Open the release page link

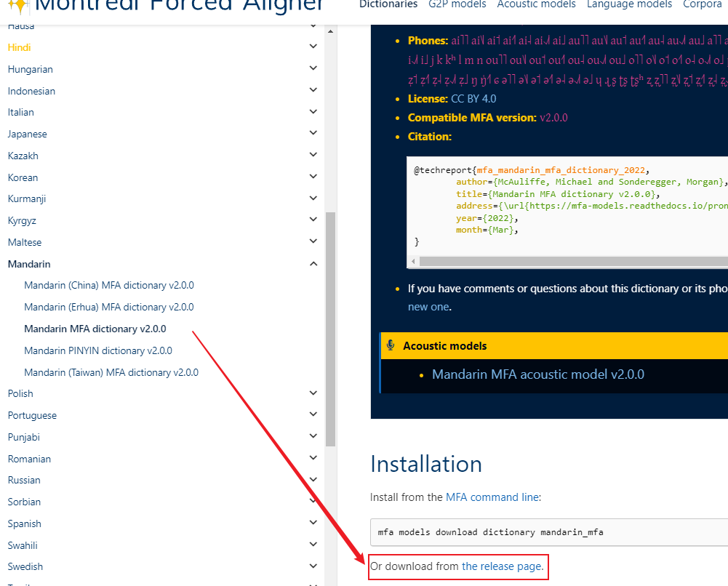(501, 566)
